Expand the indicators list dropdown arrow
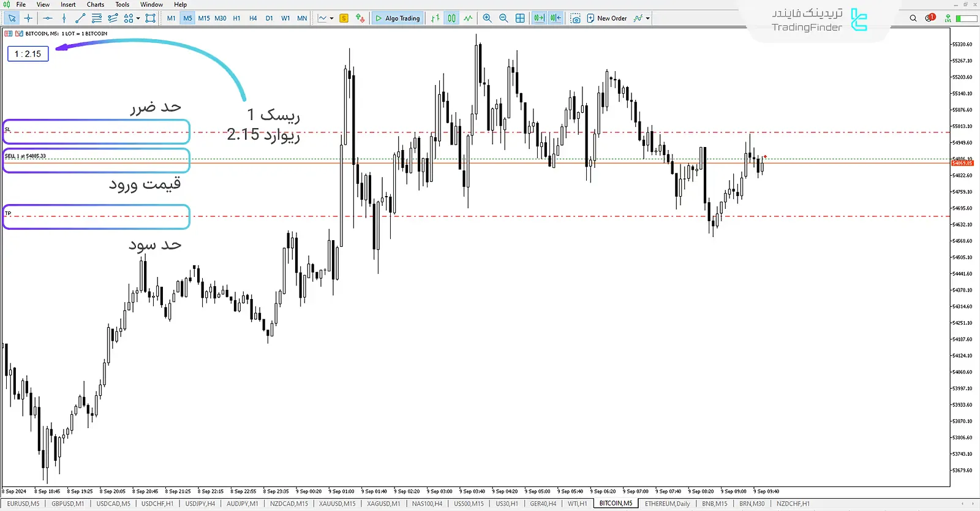The height and width of the screenshot is (511, 980). (x=648, y=18)
